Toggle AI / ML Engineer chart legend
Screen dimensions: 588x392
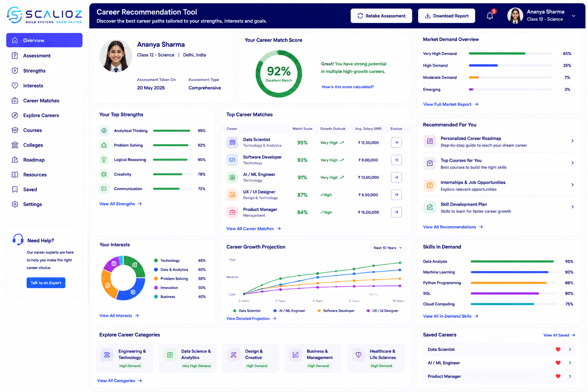289,311
